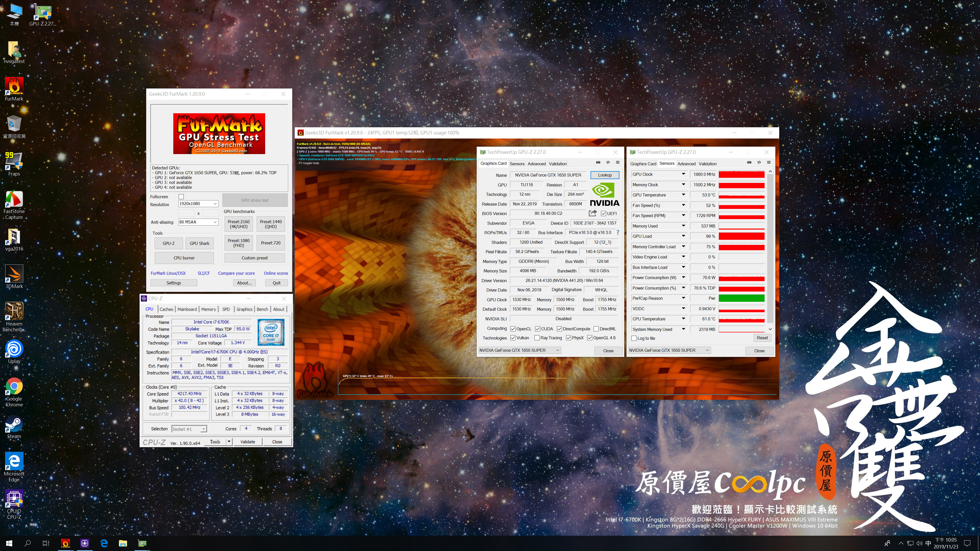Toggle the DirectML checkbox
Image resolution: width=980 pixels, height=551 pixels.
coord(596,329)
